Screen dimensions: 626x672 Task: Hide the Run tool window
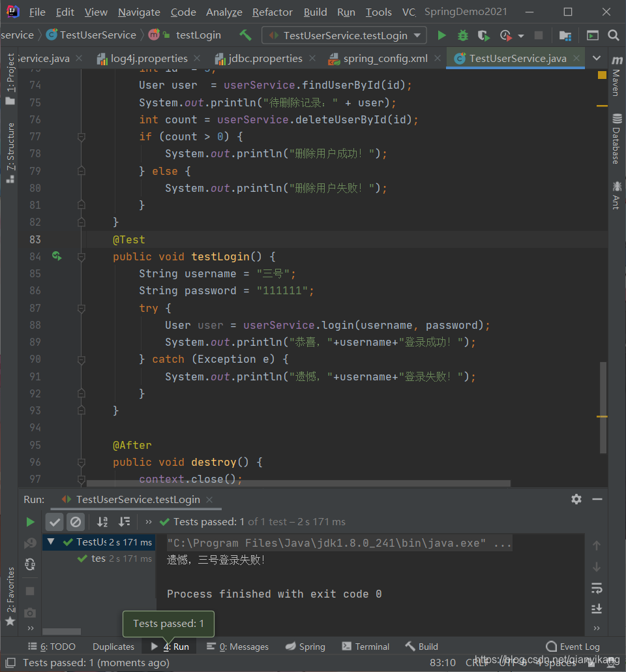(x=597, y=499)
